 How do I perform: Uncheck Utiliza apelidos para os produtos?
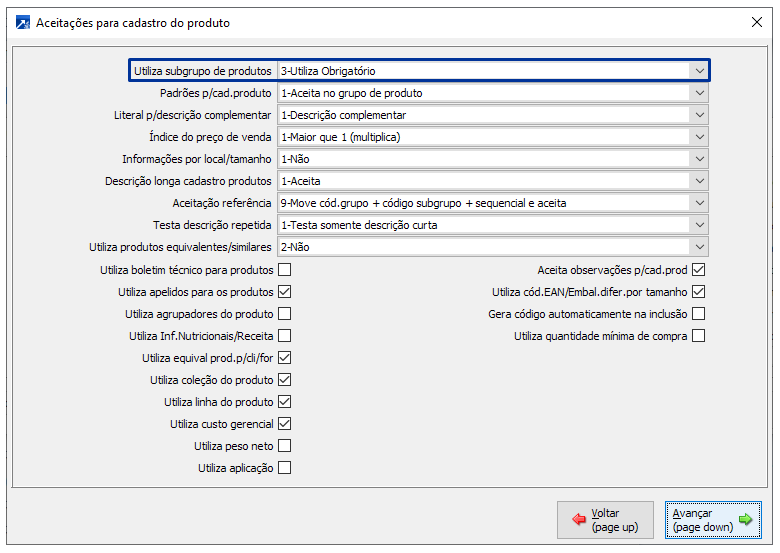(285, 292)
